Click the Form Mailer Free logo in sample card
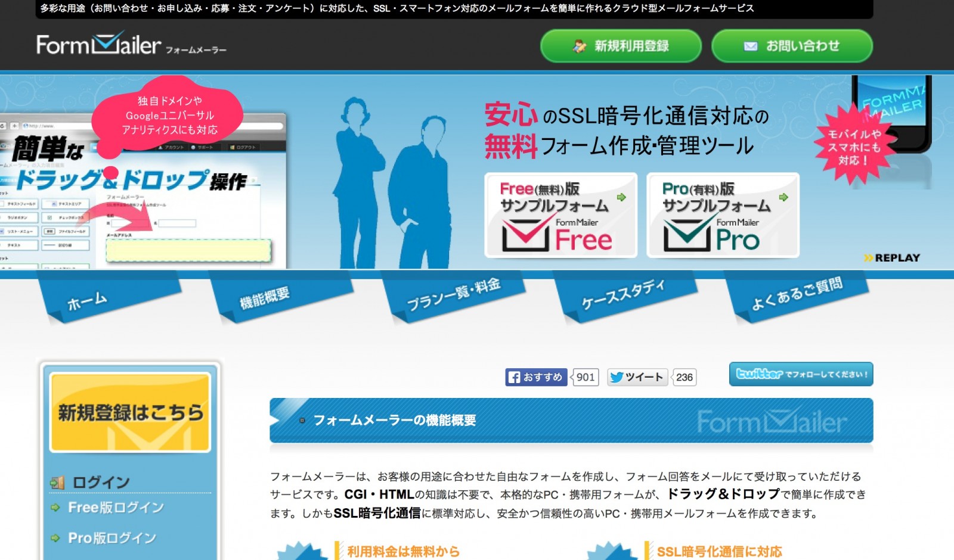 click(557, 234)
